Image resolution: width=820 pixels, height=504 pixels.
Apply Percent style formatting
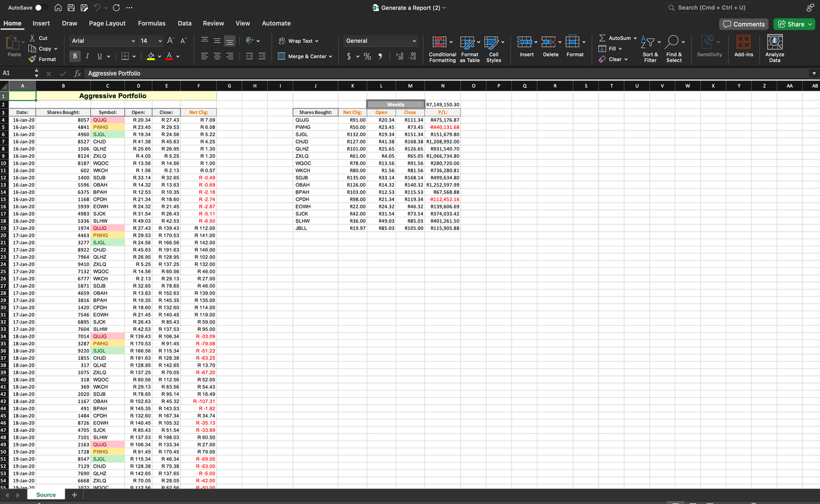367,56
